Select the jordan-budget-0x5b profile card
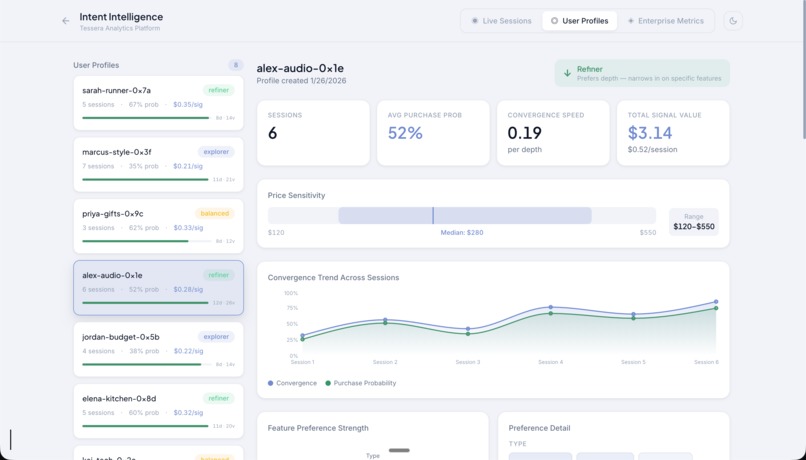 click(158, 349)
